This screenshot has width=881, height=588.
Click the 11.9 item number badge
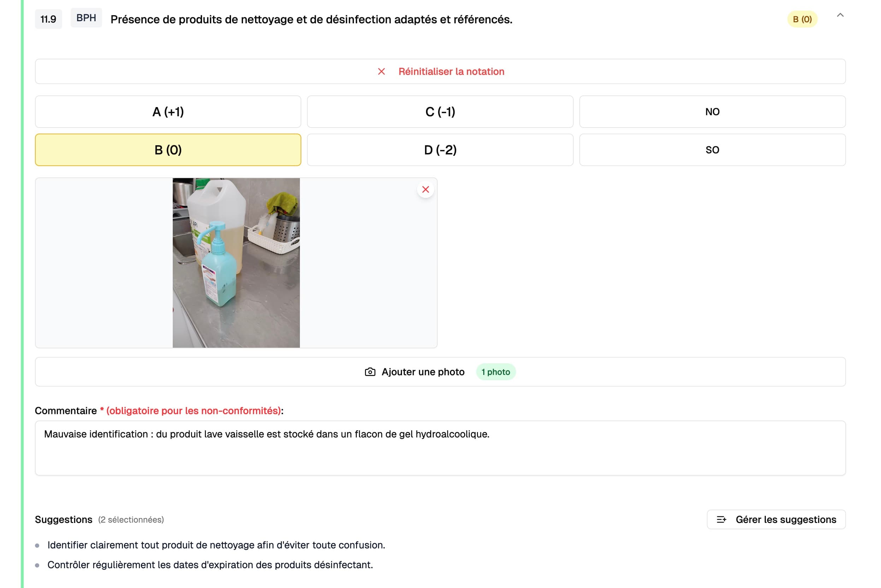point(48,19)
